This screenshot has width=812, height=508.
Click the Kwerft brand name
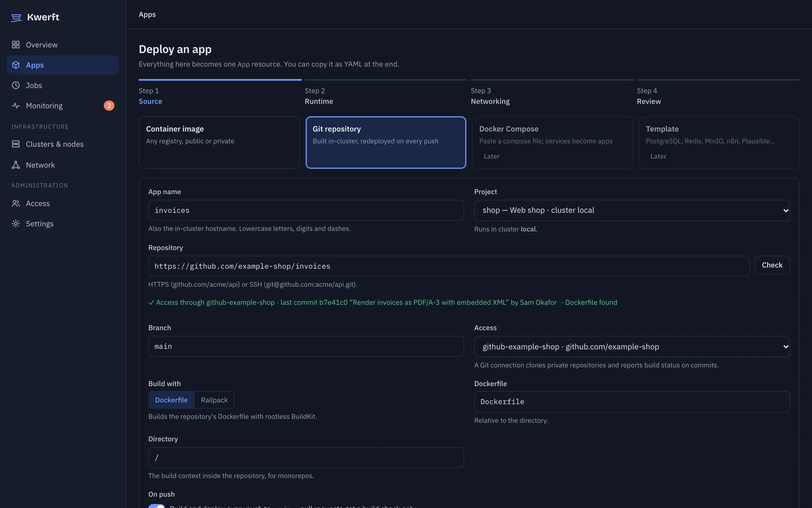click(43, 17)
